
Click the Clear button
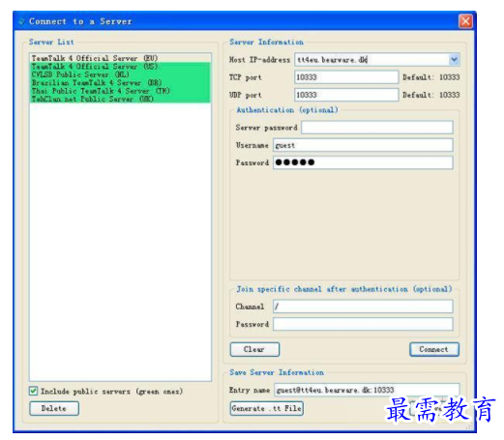(254, 349)
